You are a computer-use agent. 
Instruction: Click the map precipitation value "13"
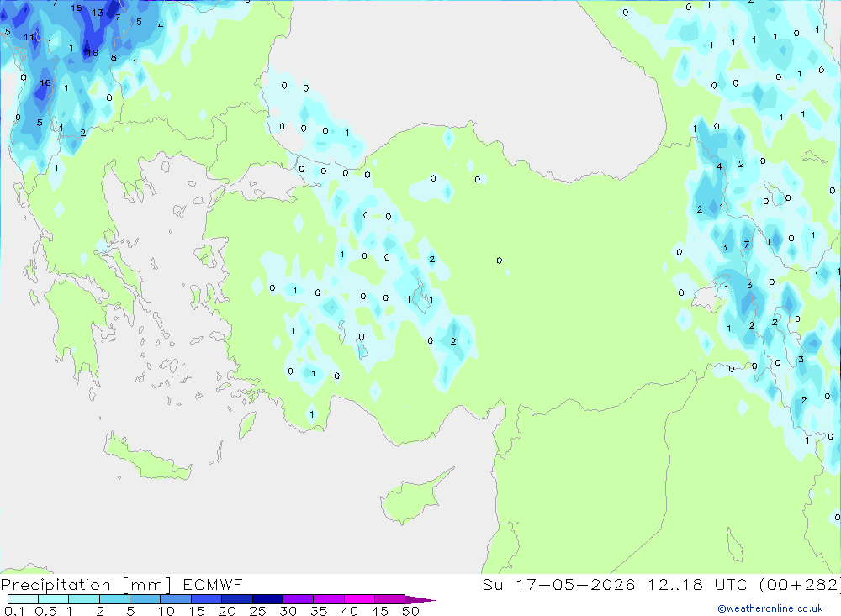click(x=97, y=13)
